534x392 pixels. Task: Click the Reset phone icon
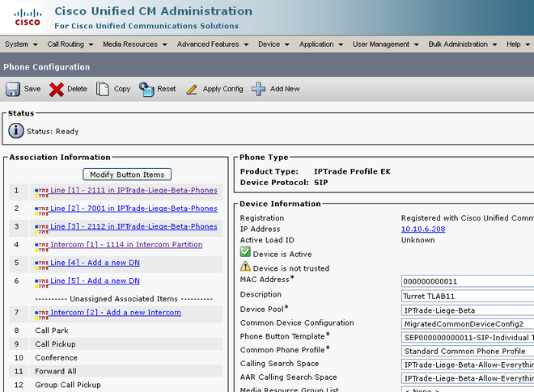point(146,89)
